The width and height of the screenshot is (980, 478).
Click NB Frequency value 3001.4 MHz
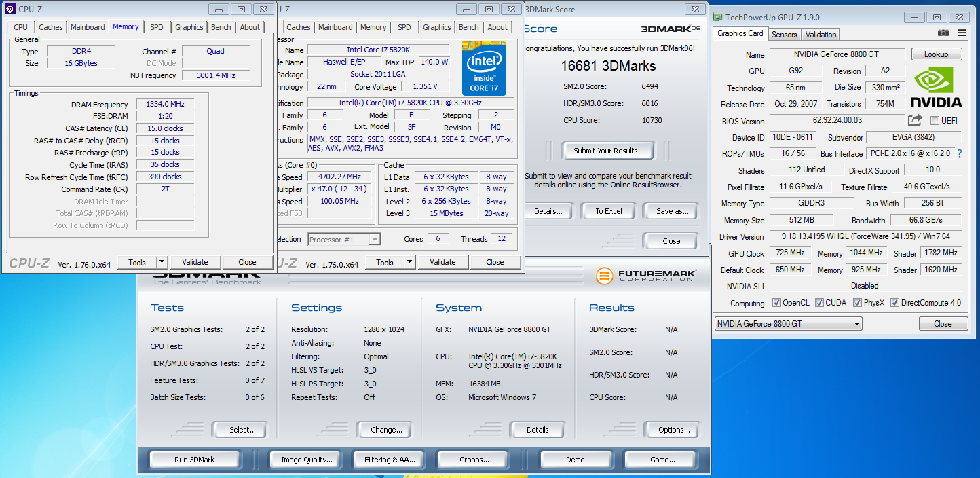[x=216, y=75]
